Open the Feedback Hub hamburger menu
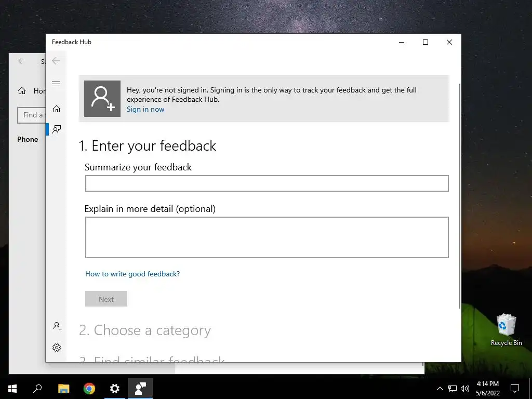Viewport: 532px width, 399px height. [56, 84]
